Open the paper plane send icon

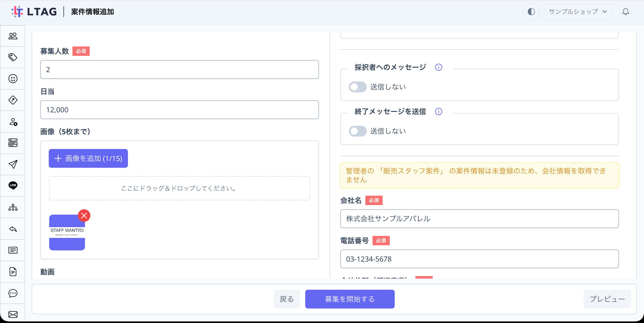[13, 164]
